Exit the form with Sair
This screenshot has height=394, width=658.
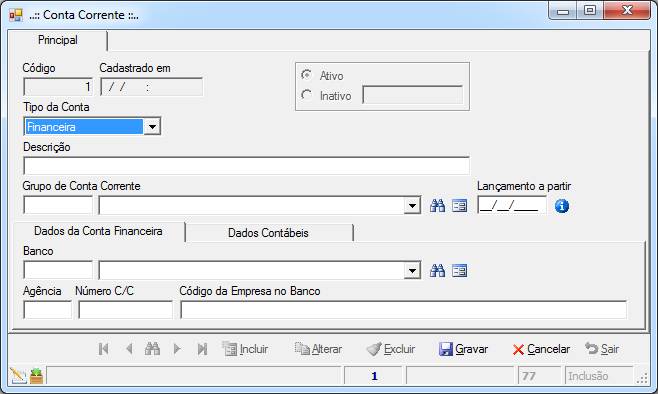tap(602, 349)
